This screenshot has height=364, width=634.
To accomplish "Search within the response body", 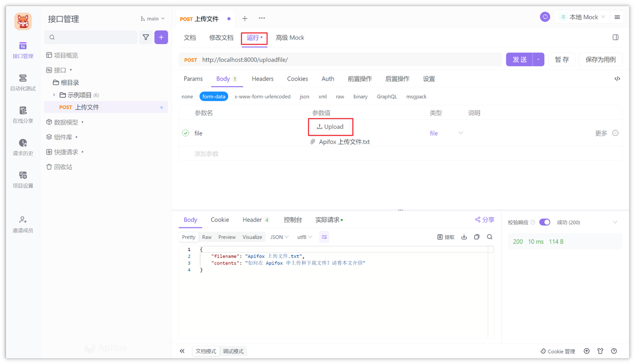I will coord(490,237).
